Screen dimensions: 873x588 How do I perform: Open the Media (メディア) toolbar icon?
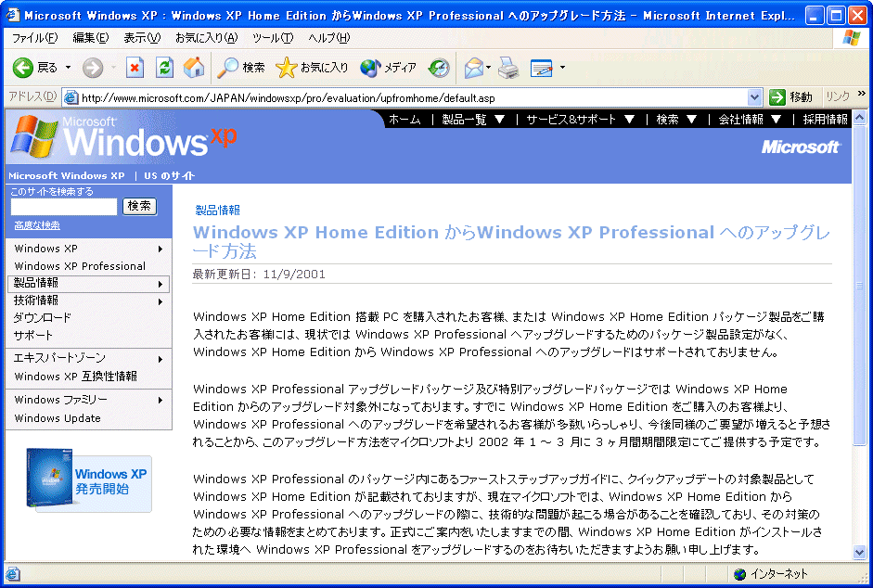click(370, 68)
